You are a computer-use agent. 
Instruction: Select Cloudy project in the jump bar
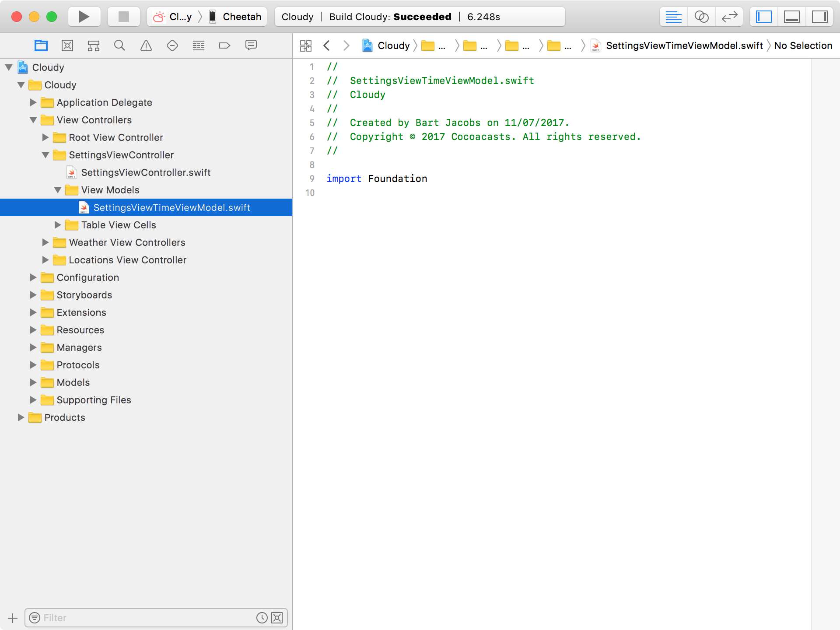386,45
